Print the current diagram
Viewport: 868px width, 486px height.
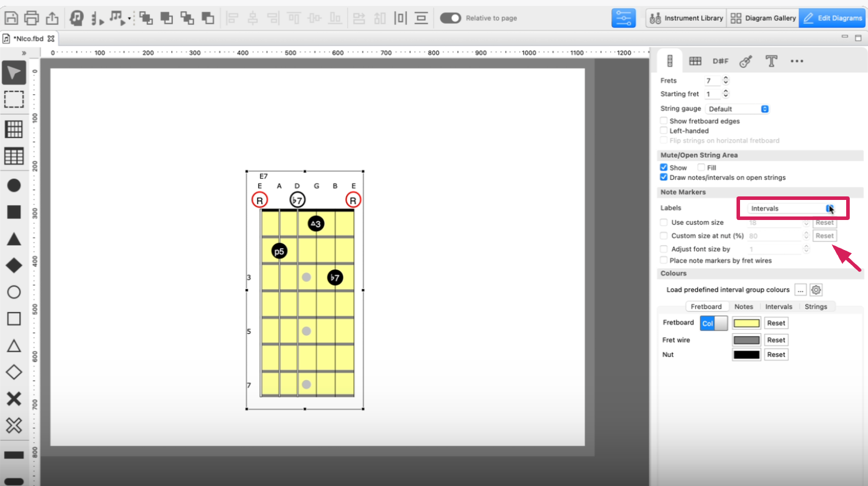coord(32,18)
